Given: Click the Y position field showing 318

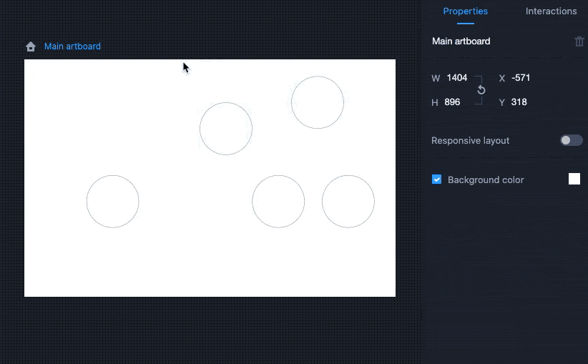Looking at the screenshot, I should (519, 102).
